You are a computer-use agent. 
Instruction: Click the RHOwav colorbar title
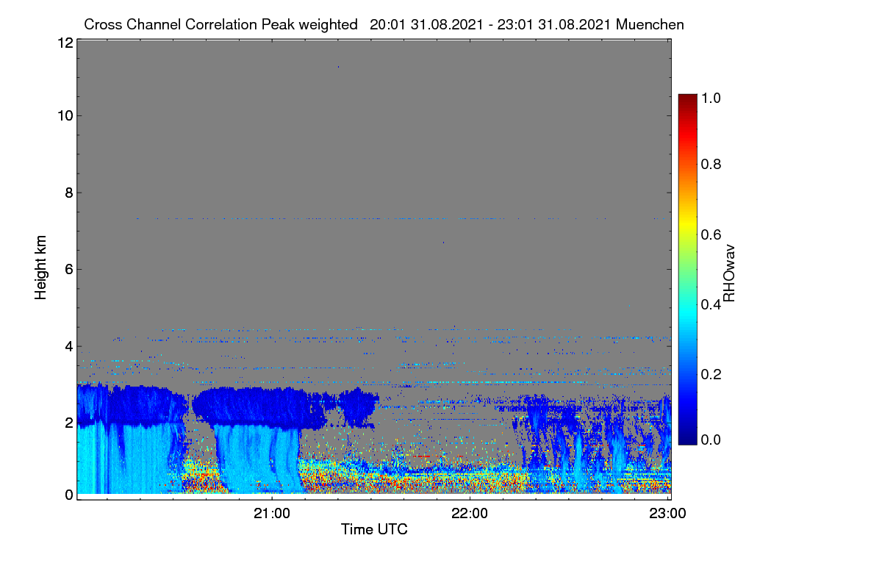point(729,273)
